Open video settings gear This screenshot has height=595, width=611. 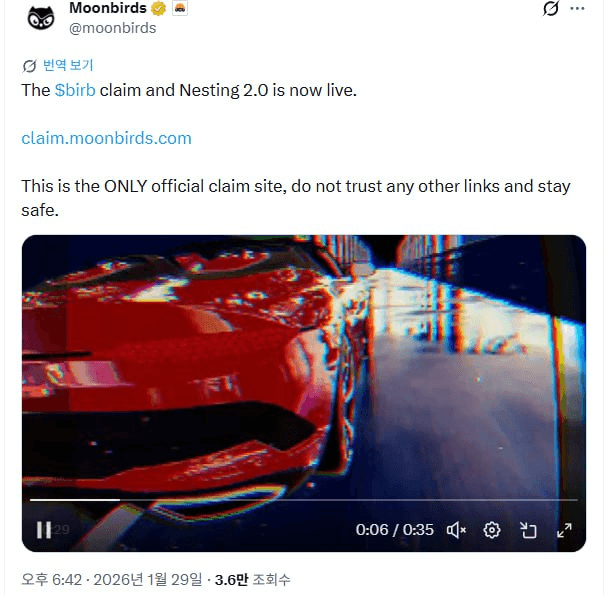click(x=492, y=530)
